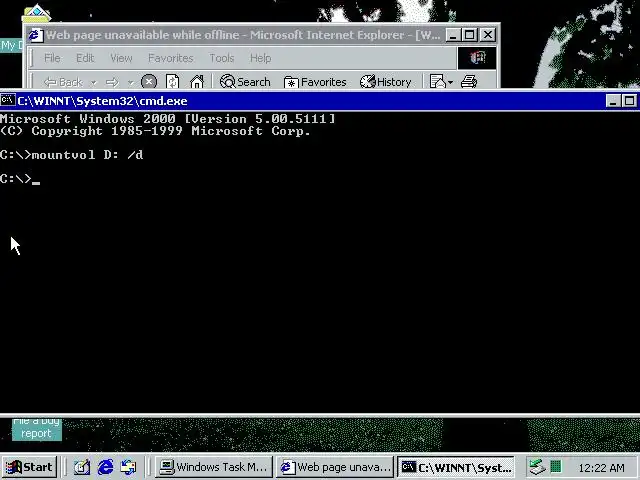Open cmd.exe system menu icon

click(x=8, y=100)
